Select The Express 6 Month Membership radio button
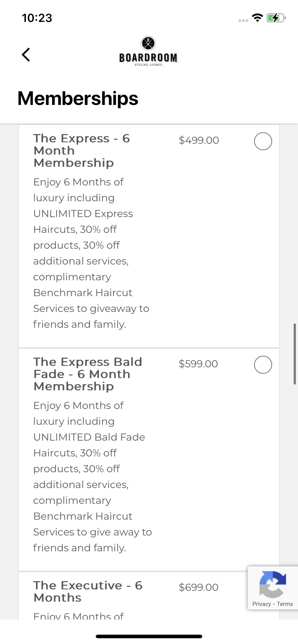This screenshot has height=644, width=298. pos(263,141)
